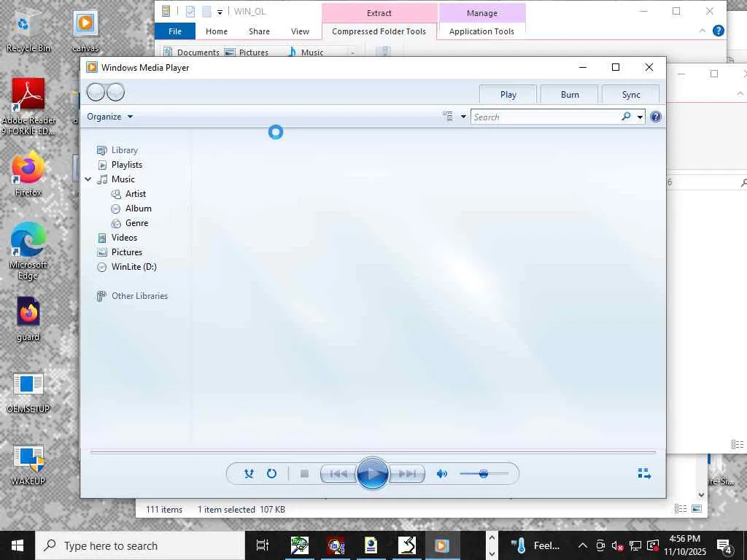The image size is (747, 560).
Task: Go forward in Media Player navigation
Action: (116, 92)
